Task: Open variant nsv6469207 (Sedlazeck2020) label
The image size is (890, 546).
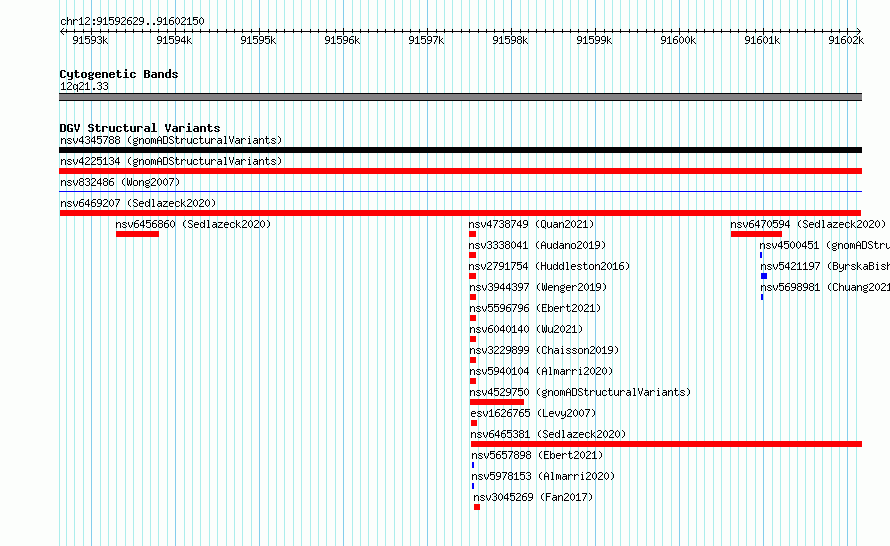Action: (138, 203)
